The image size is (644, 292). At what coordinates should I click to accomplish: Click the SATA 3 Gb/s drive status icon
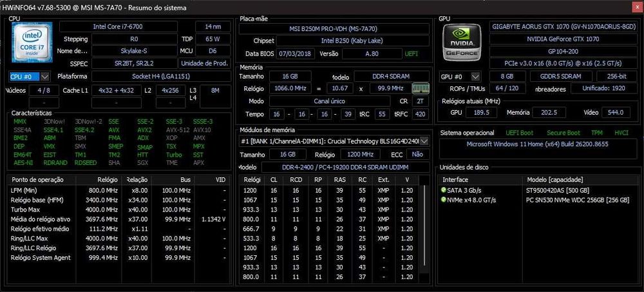[443, 190]
